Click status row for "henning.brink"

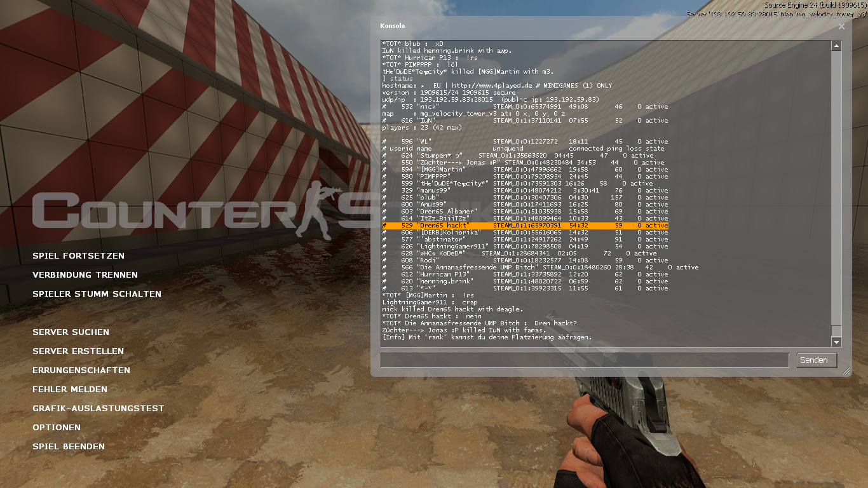pos(525,281)
